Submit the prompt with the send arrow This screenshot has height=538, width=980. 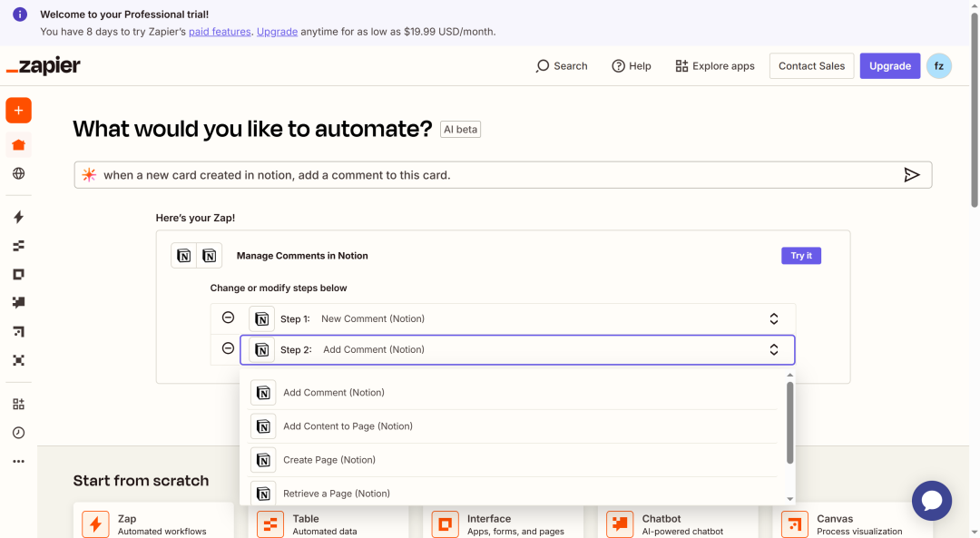click(912, 175)
